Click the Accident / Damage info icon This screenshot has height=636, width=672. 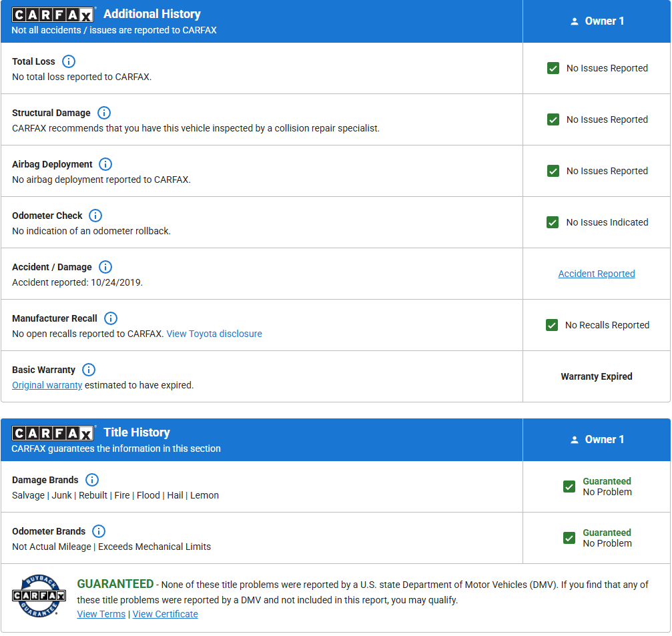[105, 267]
